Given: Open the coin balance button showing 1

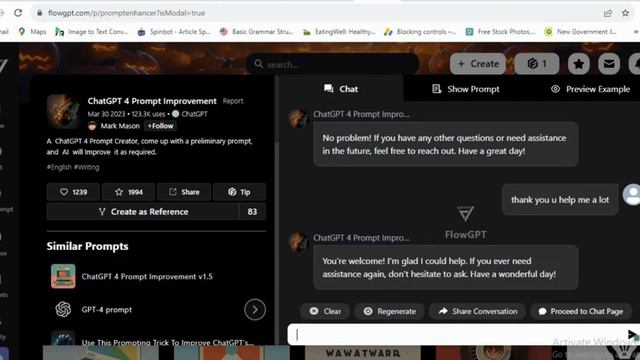Looking at the screenshot, I should tap(537, 64).
